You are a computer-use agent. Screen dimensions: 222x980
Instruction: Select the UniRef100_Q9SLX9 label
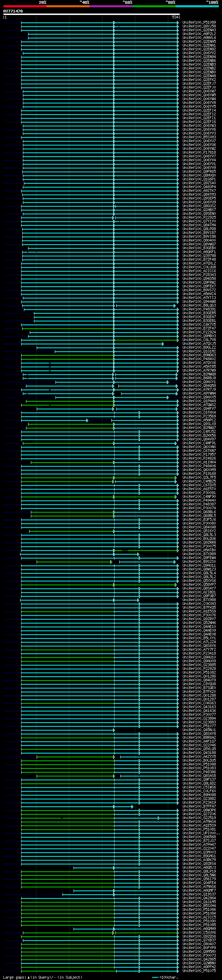199,424
